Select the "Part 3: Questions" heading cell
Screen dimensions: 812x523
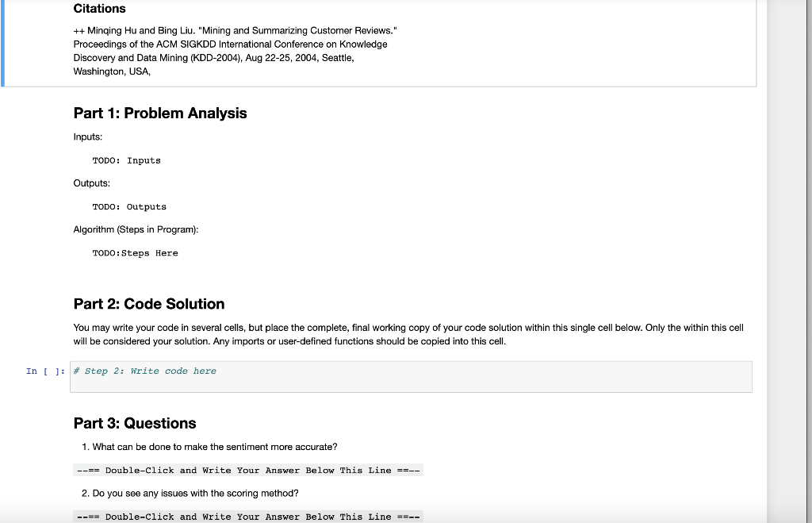coord(133,423)
